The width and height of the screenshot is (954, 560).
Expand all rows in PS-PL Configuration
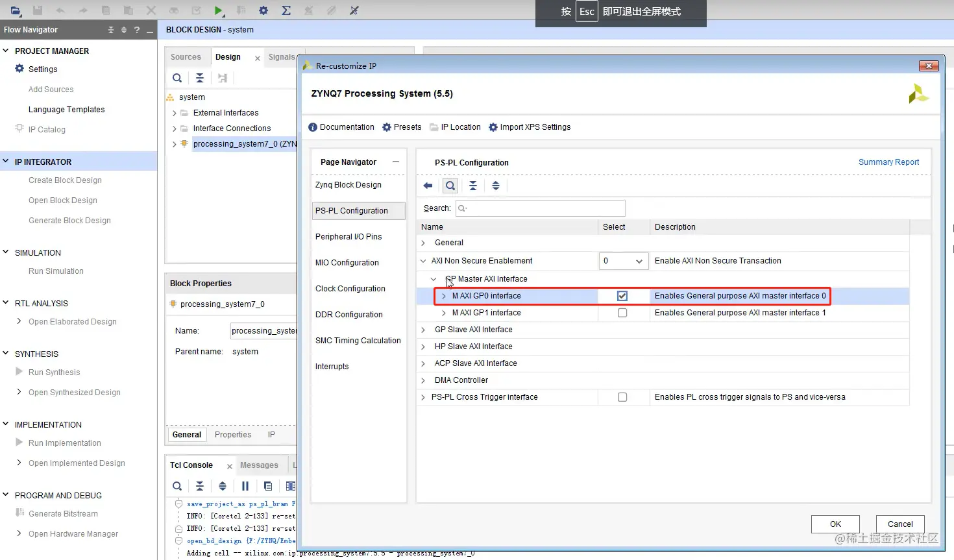(496, 186)
